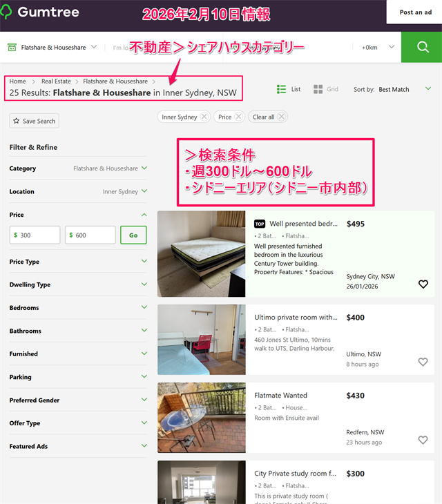Viewport: 442px width, 504px height.
Task: Expand the Furnished filter
Action: [x=144, y=353]
